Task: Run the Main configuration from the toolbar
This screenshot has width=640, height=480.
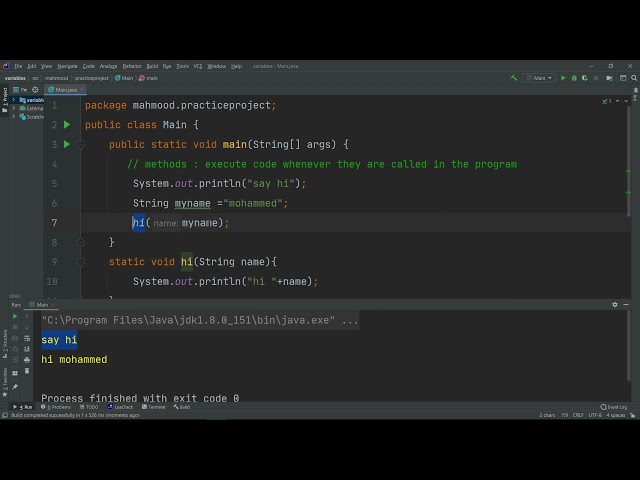Action: click(x=563, y=78)
